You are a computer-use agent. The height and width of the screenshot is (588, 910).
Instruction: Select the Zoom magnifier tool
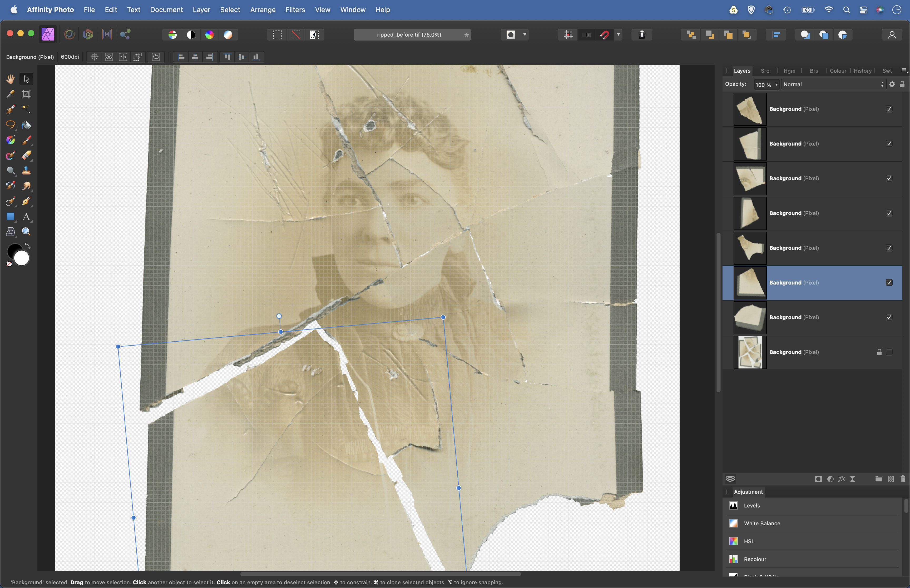[x=26, y=232]
